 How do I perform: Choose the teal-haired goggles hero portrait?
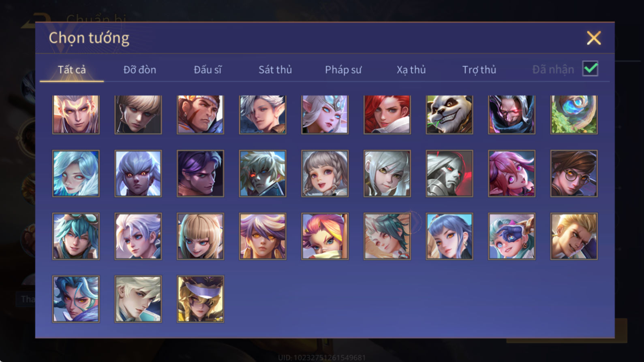coord(76,236)
